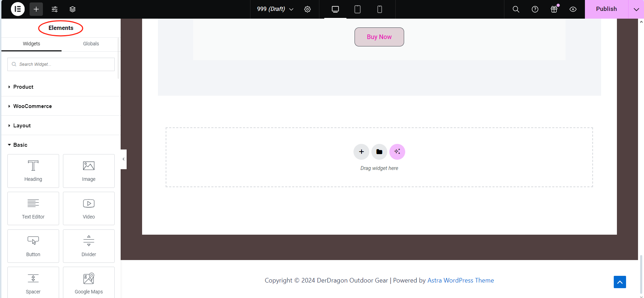Add new container with plus button

(x=361, y=152)
